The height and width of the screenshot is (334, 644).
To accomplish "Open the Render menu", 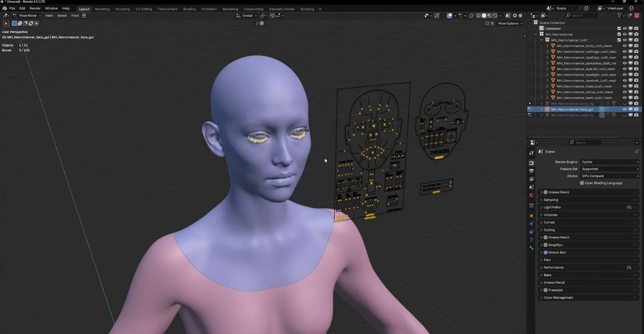I will coord(35,8).
